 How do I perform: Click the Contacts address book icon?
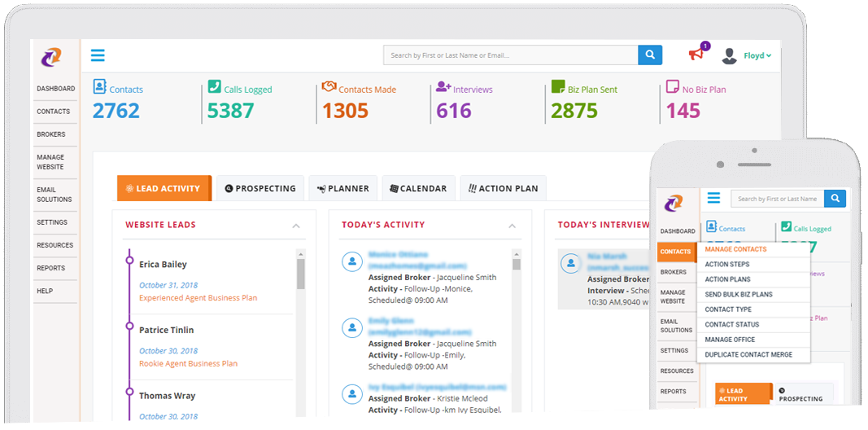coord(99,86)
